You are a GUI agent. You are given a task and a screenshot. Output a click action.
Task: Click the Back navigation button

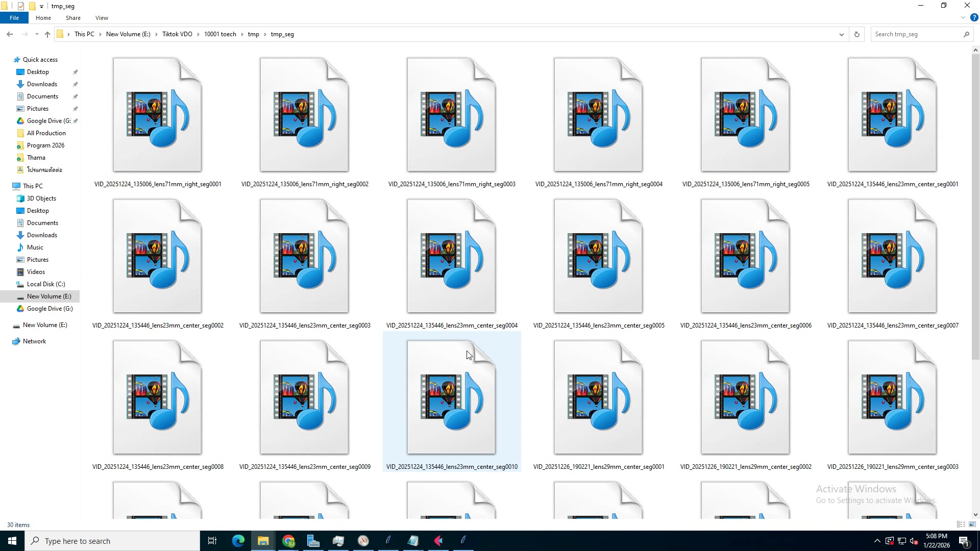click(x=10, y=34)
